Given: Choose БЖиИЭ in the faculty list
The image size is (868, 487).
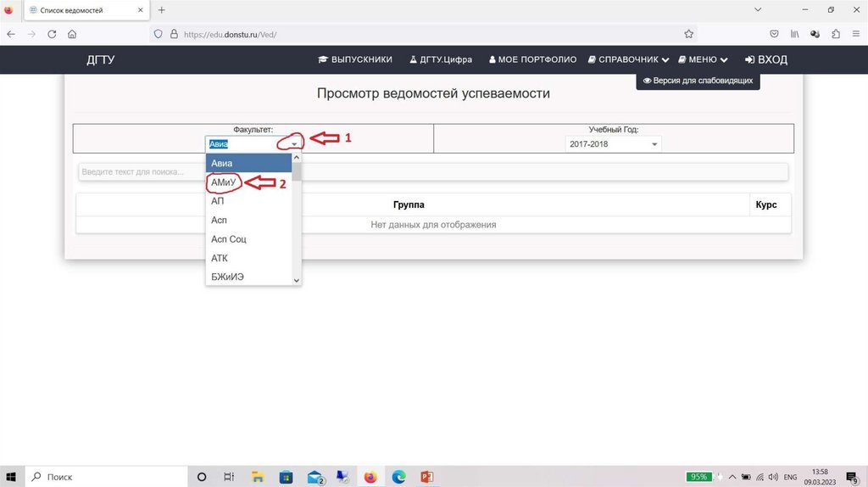Looking at the screenshot, I should (228, 277).
